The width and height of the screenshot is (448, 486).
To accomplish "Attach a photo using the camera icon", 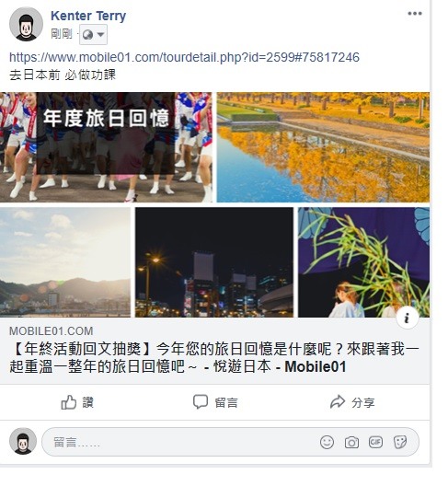I will pyautogui.click(x=351, y=443).
